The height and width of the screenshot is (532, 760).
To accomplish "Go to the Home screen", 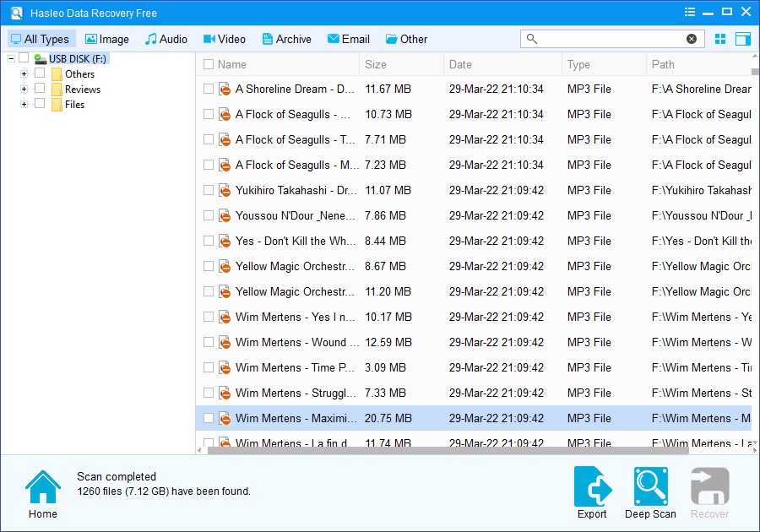I will [x=43, y=494].
